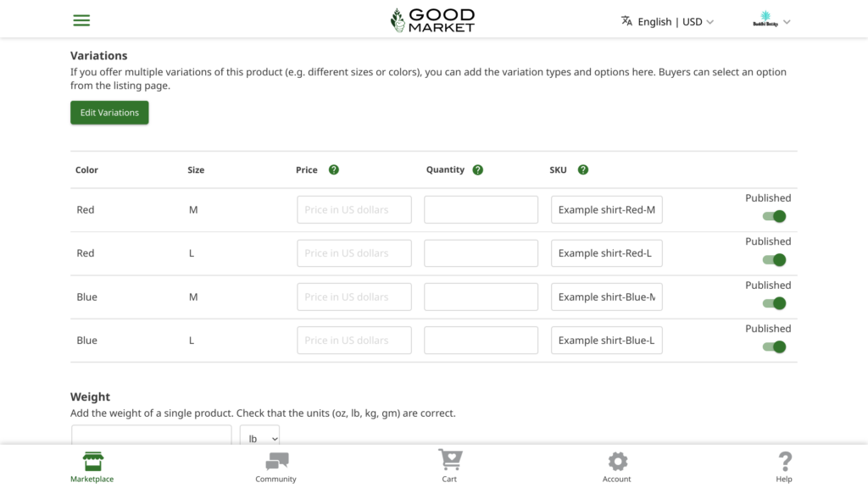868x488 pixels.
Task: Open the English | USD language dropdown
Action: 667,21
